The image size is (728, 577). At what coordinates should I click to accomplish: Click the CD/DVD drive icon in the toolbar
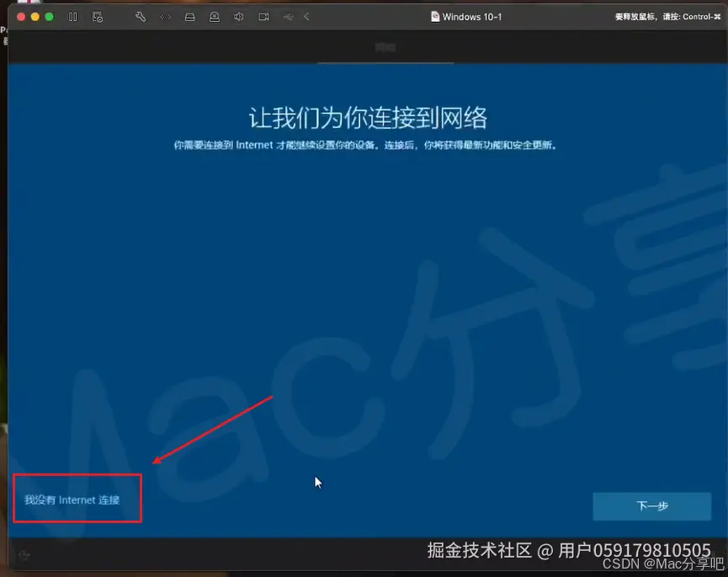point(215,16)
